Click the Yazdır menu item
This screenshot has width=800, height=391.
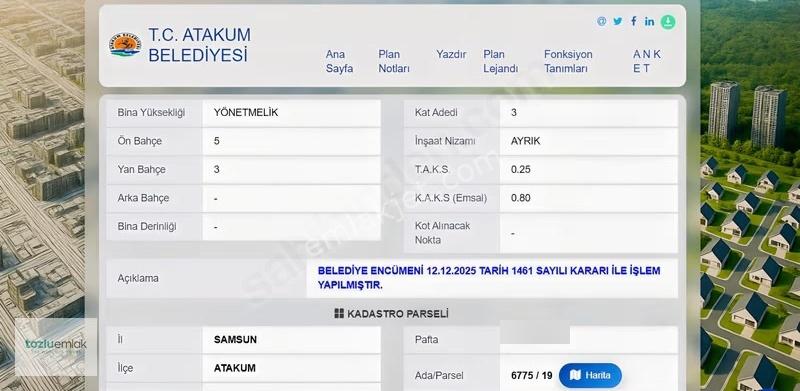451,55
